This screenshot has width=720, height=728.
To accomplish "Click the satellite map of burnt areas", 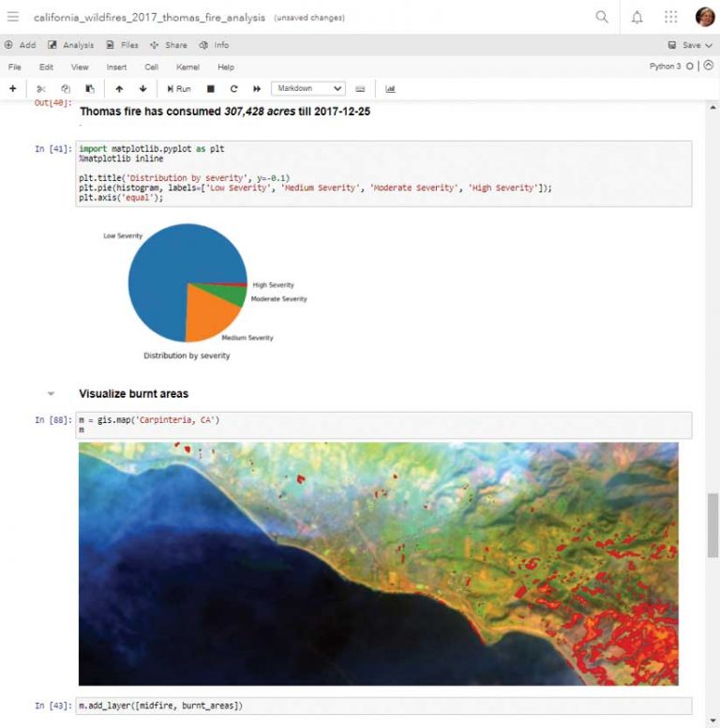I will coord(378,564).
